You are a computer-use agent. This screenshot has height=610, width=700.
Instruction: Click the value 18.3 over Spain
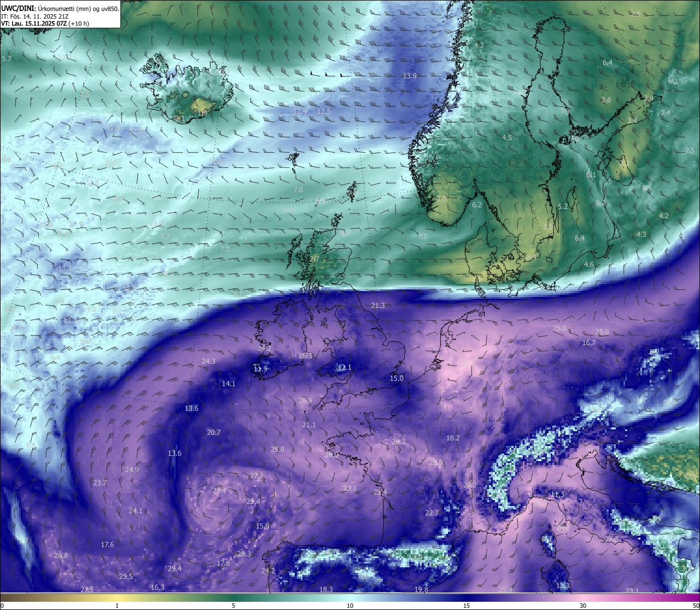pyautogui.click(x=326, y=589)
